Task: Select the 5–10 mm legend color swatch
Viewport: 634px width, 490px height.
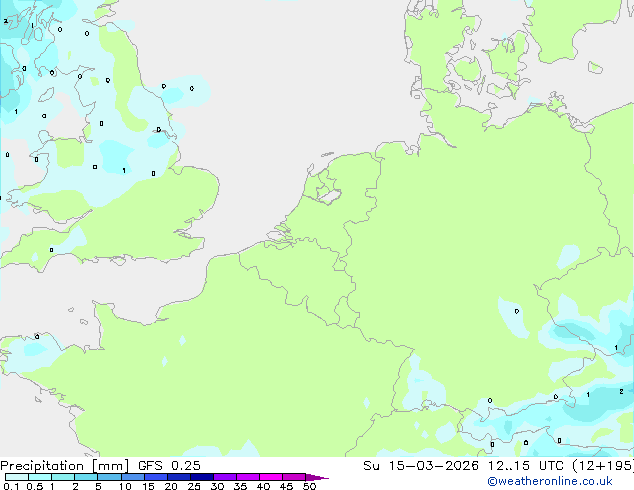Action: click(109, 477)
